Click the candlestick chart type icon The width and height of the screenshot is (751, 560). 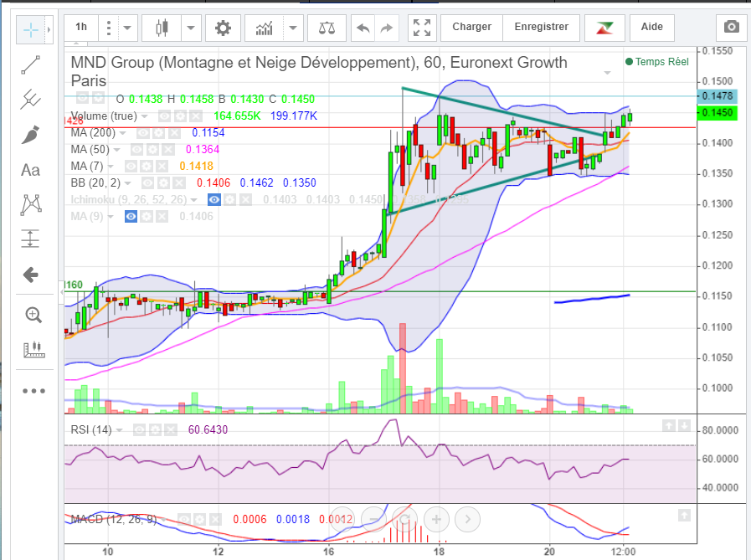point(162,28)
